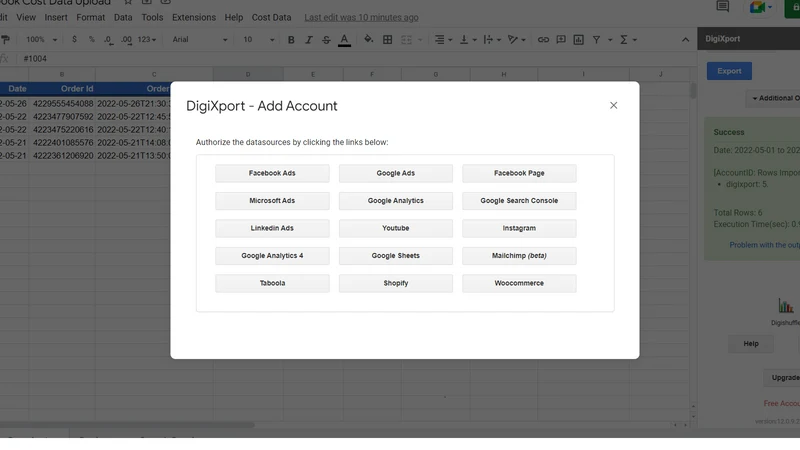The height and width of the screenshot is (450, 800).
Task: Insert a chart icon
Action: click(x=578, y=39)
